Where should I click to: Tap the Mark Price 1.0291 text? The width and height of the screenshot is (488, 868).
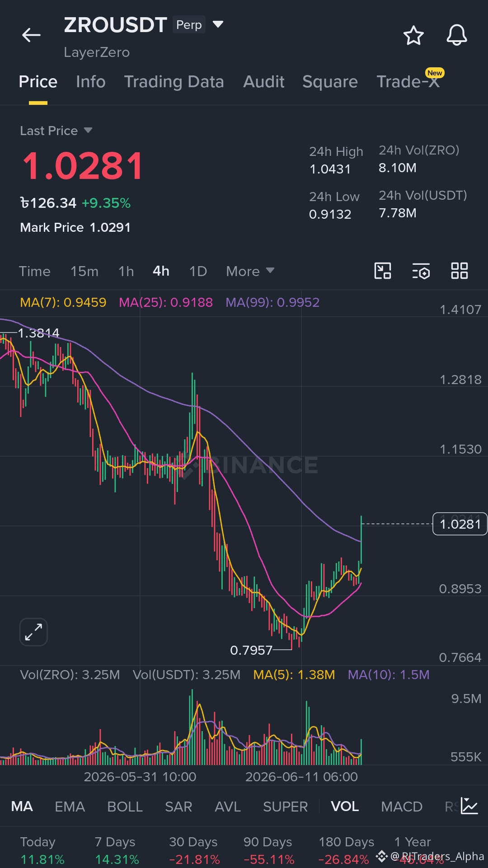(x=75, y=227)
